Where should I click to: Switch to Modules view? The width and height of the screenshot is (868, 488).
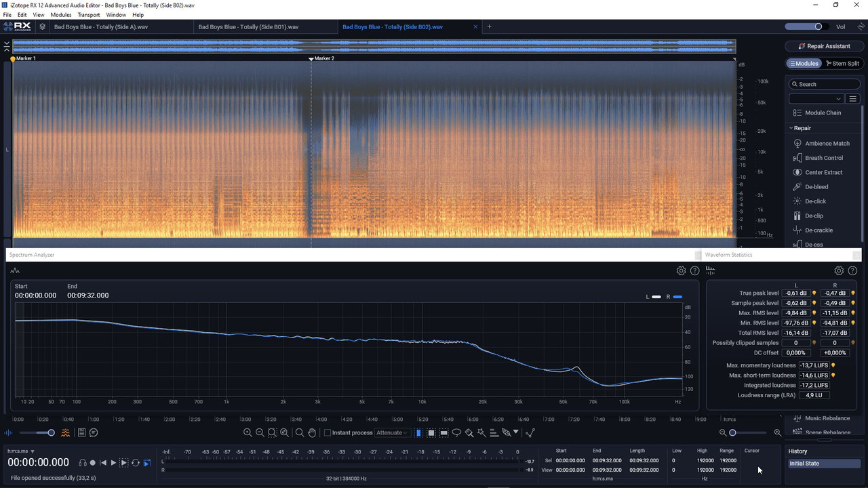[804, 64]
